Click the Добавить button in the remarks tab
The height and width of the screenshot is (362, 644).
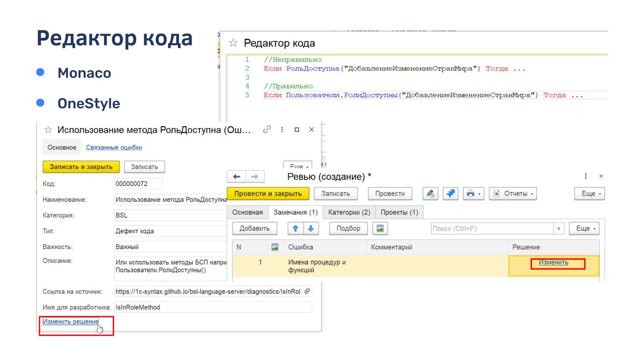(255, 229)
